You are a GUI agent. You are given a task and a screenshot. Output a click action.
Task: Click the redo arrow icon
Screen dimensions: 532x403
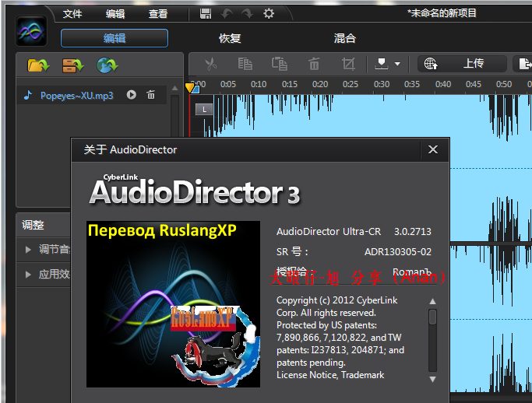248,14
